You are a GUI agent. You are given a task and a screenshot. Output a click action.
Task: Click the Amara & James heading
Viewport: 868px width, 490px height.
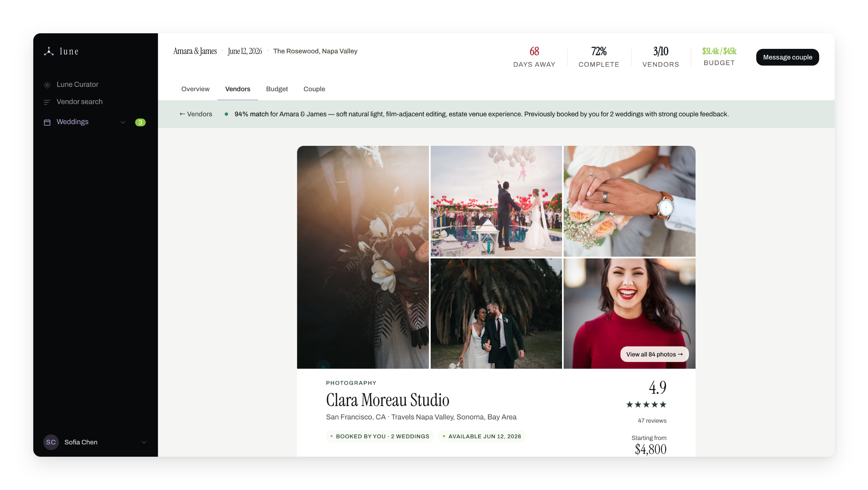click(x=195, y=51)
